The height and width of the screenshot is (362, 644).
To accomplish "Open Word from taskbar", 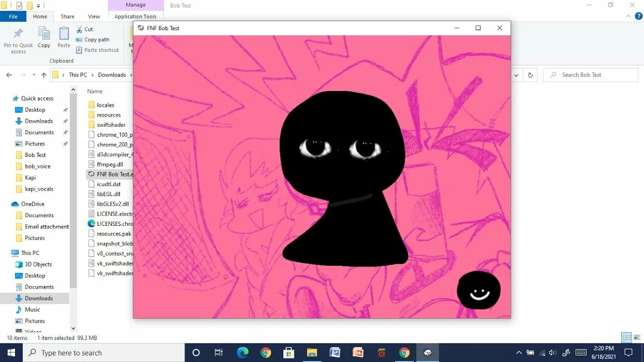I will [335, 352].
